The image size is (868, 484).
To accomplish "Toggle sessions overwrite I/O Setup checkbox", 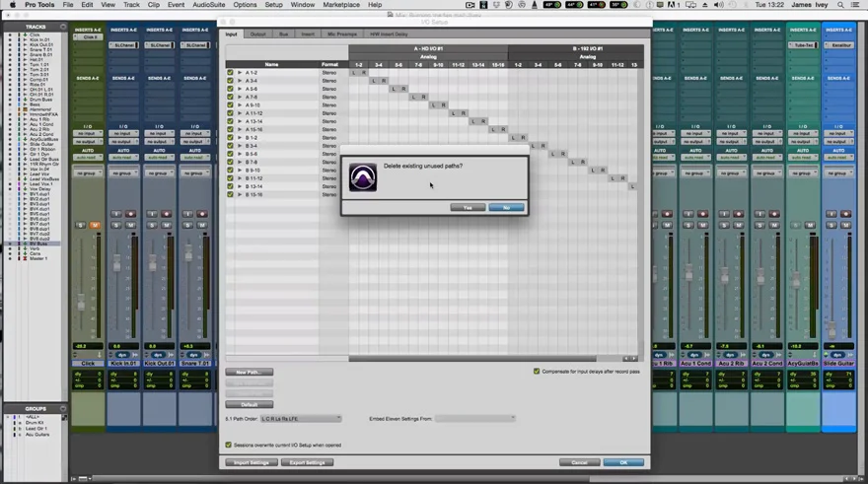I will [x=228, y=445].
